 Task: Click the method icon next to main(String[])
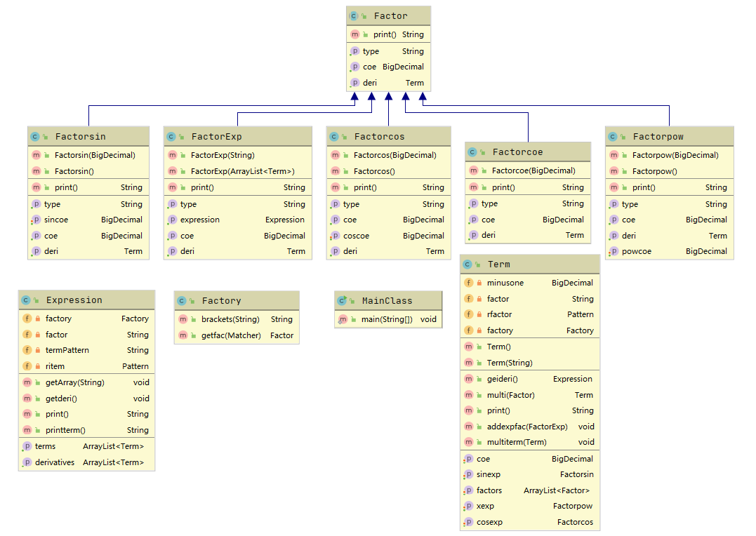(343, 319)
